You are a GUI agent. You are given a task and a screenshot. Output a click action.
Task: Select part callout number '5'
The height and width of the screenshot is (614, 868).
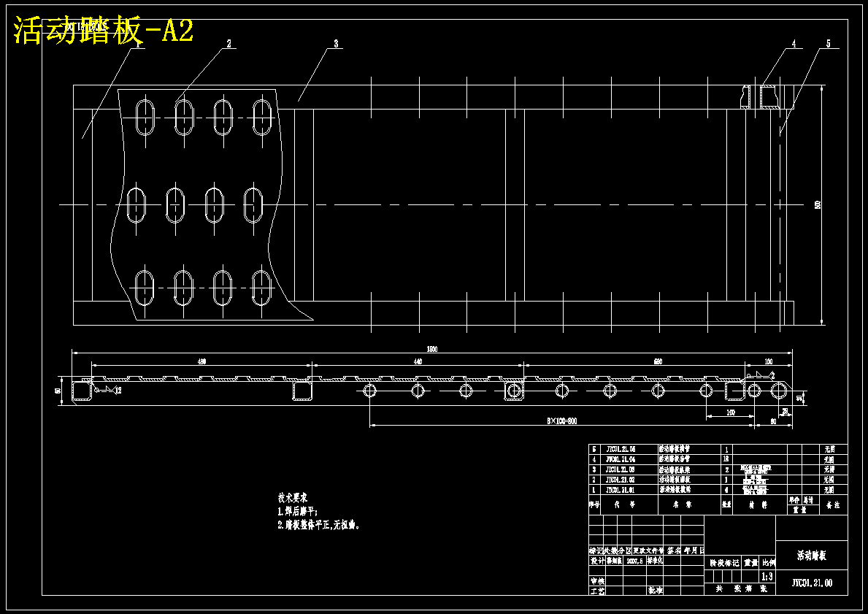[x=828, y=43]
